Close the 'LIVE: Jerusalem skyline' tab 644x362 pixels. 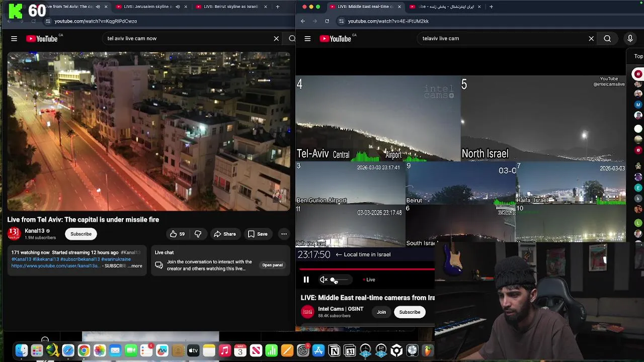[186, 7]
